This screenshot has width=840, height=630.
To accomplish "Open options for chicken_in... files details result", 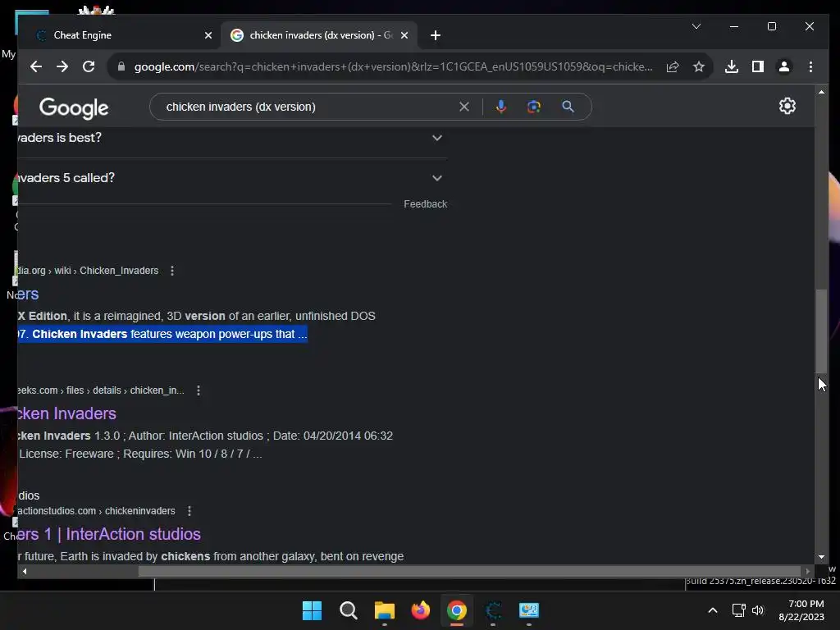I will click(199, 390).
